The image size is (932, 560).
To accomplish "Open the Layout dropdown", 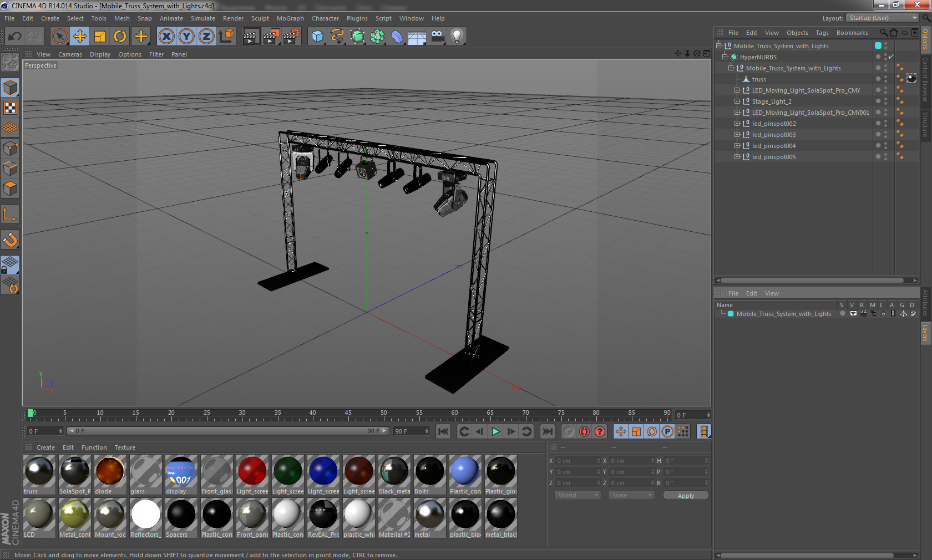I will 883,18.
